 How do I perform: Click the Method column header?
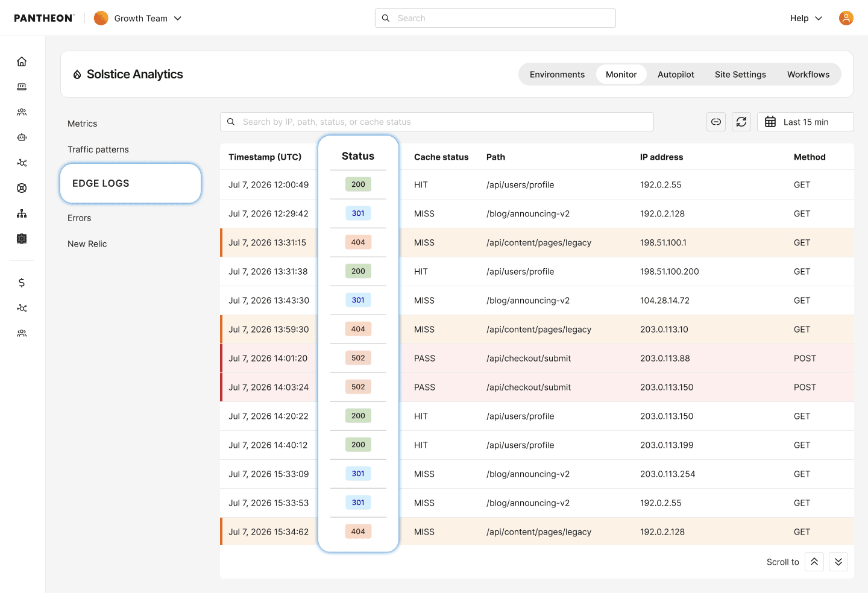[810, 157]
